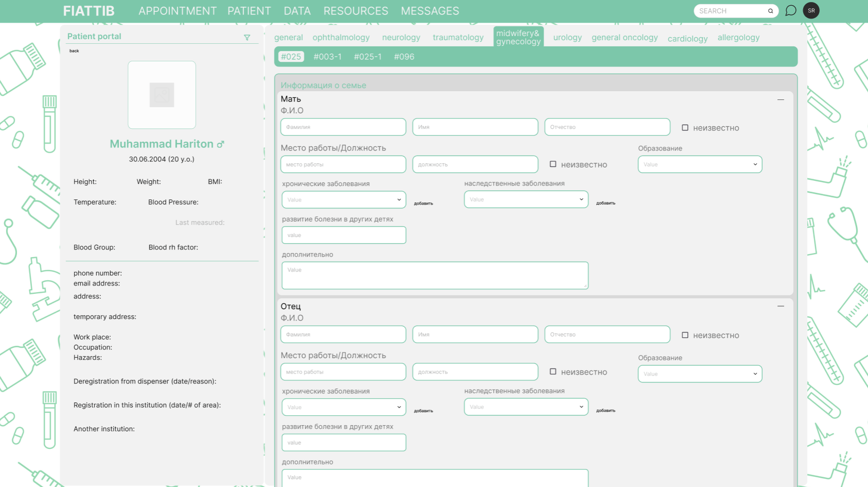
Task: Click добавить next to mother's хронические заболевания
Action: point(423,204)
